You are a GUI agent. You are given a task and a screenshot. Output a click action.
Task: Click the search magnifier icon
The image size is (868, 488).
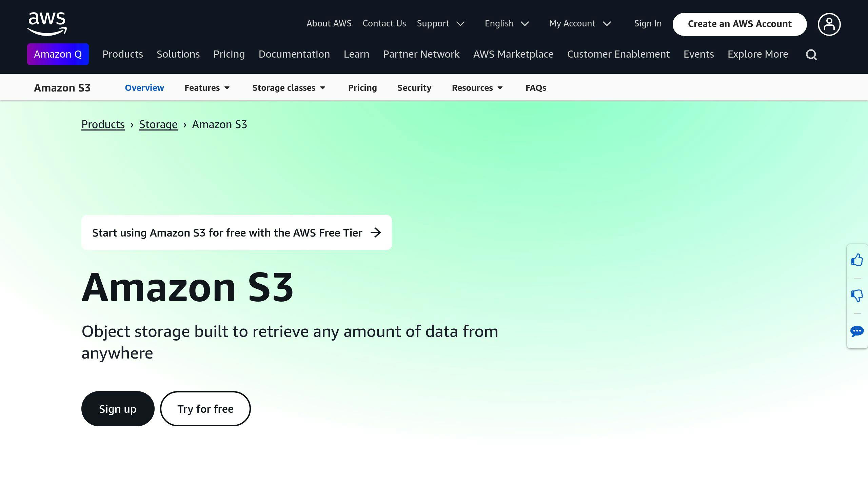[x=811, y=55]
